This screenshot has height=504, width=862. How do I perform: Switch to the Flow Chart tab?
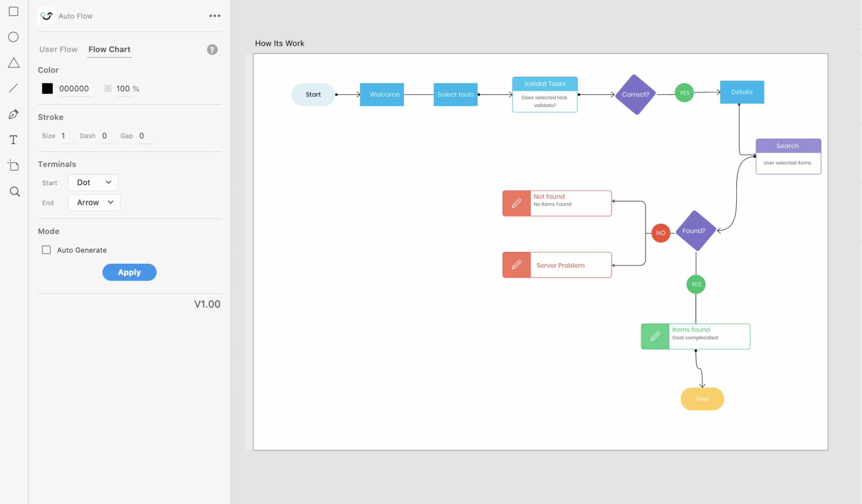pos(109,49)
